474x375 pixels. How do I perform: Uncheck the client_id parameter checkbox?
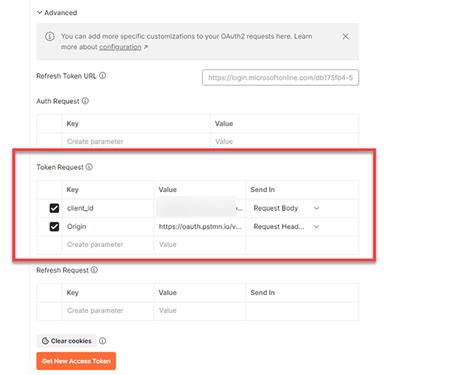tap(54, 208)
